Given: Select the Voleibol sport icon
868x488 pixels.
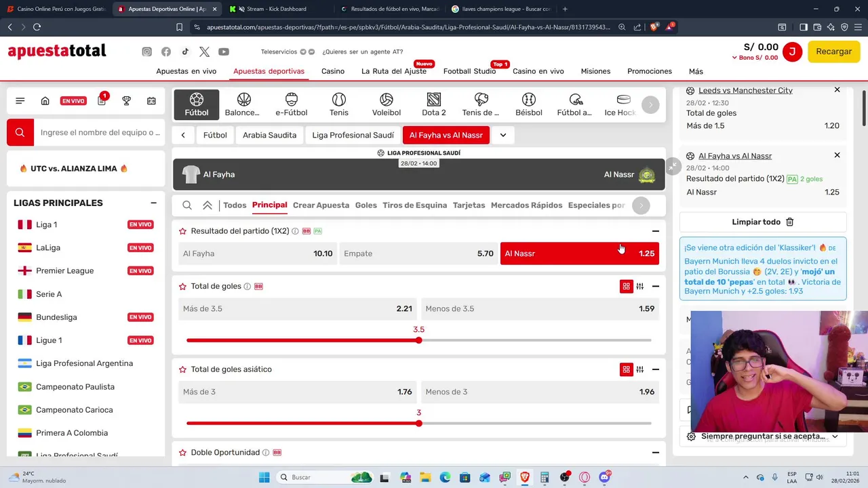Looking at the screenshot, I should pyautogui.click(x=387, y=104).
